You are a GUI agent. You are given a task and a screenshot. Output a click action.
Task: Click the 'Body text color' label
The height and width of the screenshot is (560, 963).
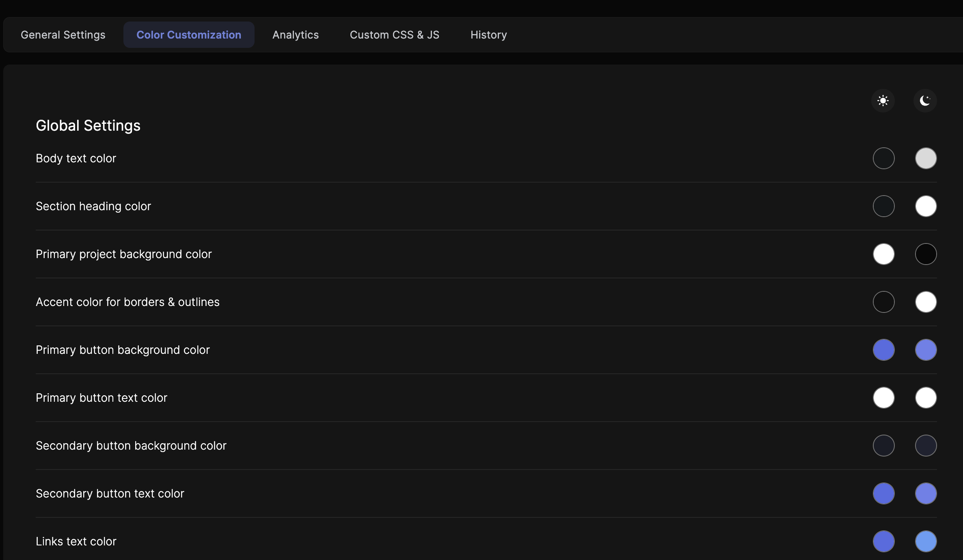tap(76, 158)
